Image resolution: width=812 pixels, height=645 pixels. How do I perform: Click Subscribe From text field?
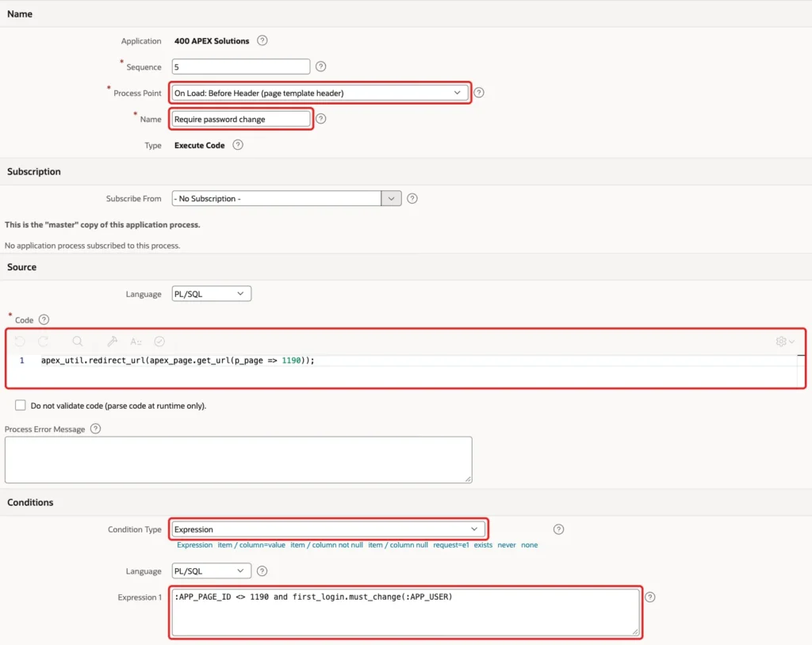click(277, 198)
